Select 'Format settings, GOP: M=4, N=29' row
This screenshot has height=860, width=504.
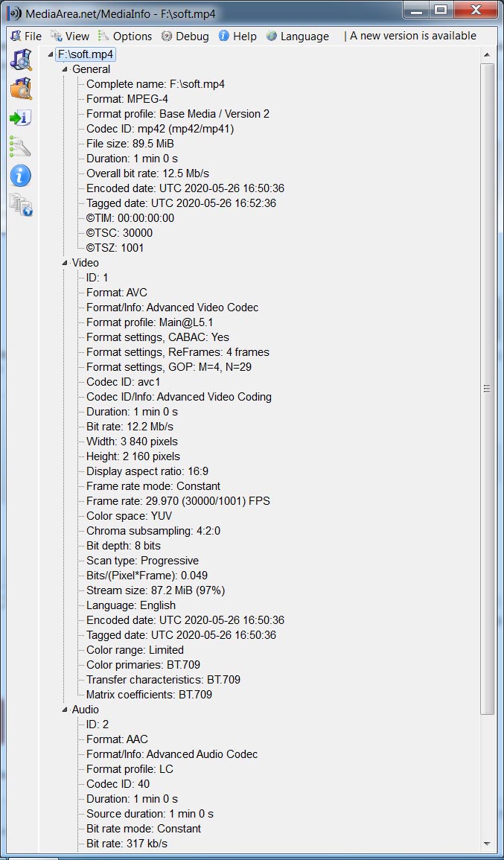tap(169, 367)
